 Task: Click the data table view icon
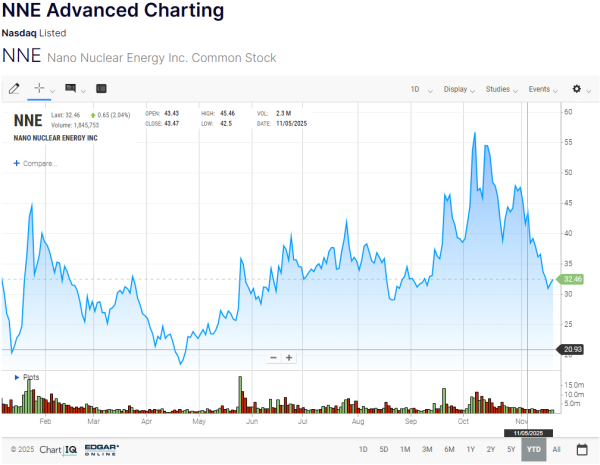coord(101,89)
